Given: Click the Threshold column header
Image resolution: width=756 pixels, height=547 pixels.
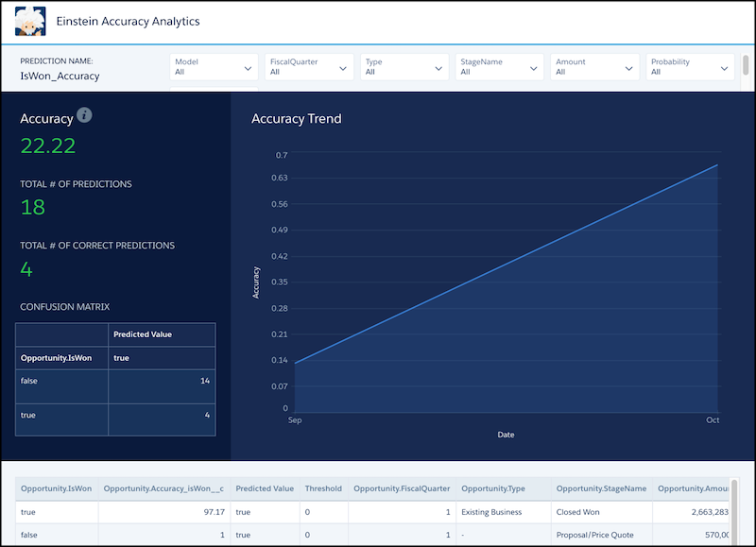Looking at the screenshot, I should (x=323, y=488).
